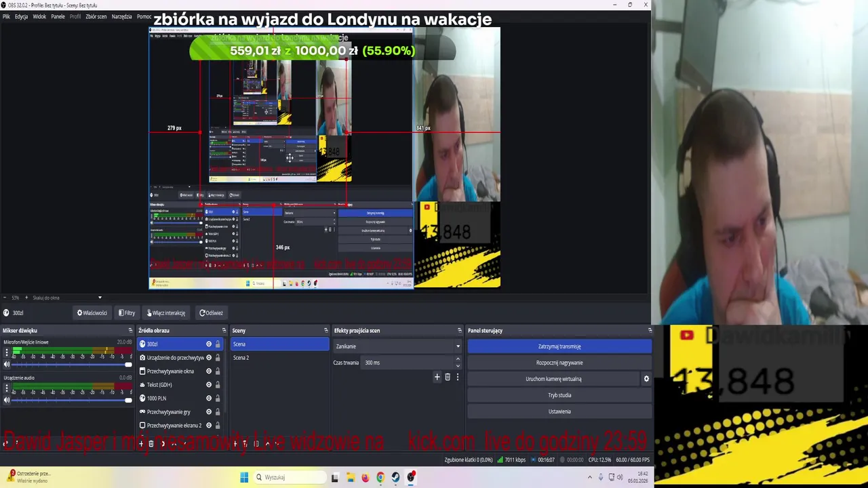Viewport: 868px width, 488px height.
Task: Toggle lock on Przechwytywanie ekranu 2 source
Action: pyautogui.click(x=218, y=426)
